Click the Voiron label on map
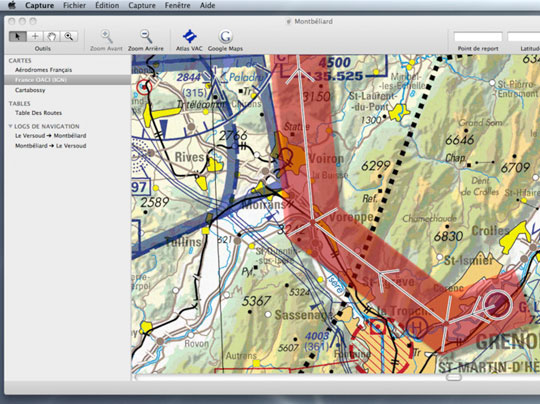 coord(326,159)
